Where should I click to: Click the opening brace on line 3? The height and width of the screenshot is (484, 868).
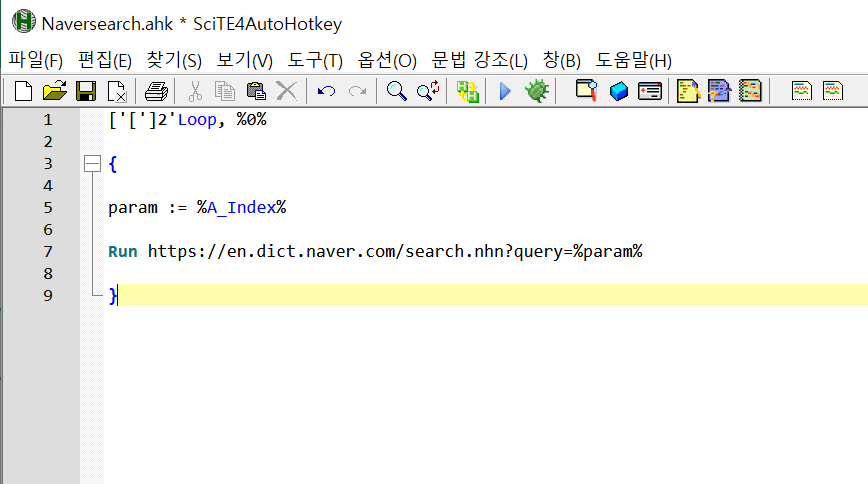click(113, 163)
